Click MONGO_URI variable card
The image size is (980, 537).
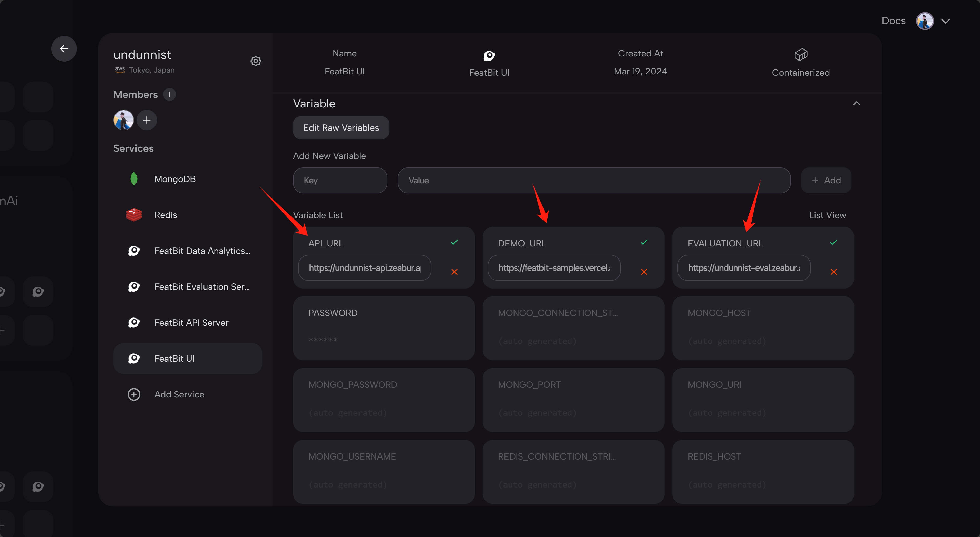763,400
